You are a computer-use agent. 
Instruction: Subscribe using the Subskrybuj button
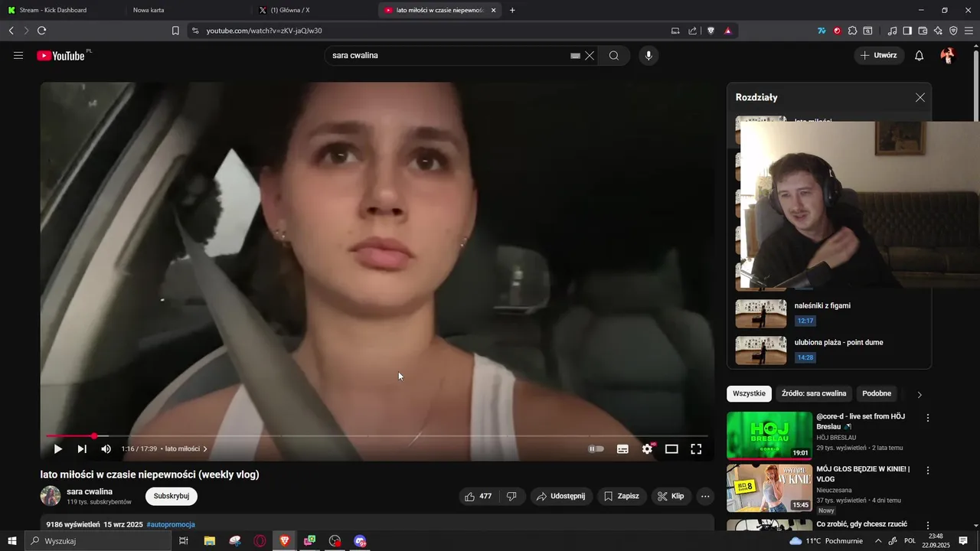171,496
